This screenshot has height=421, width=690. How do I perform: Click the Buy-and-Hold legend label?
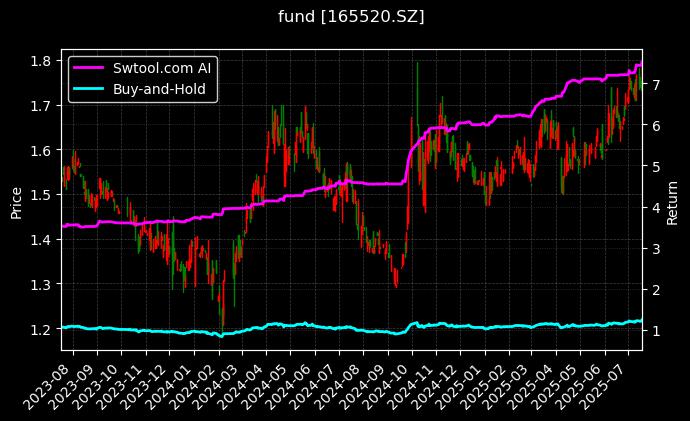point(160,89)
